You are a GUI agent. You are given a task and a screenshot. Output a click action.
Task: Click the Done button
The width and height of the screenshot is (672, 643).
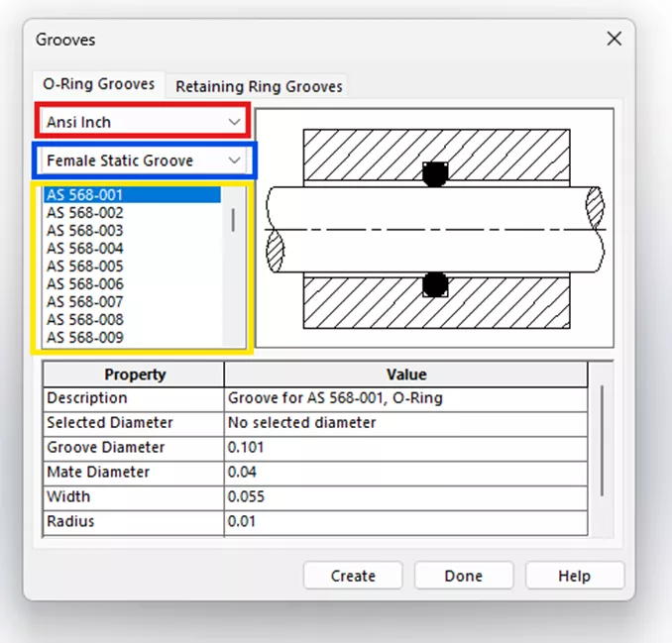pyautogui.click(x=464, y=576)
